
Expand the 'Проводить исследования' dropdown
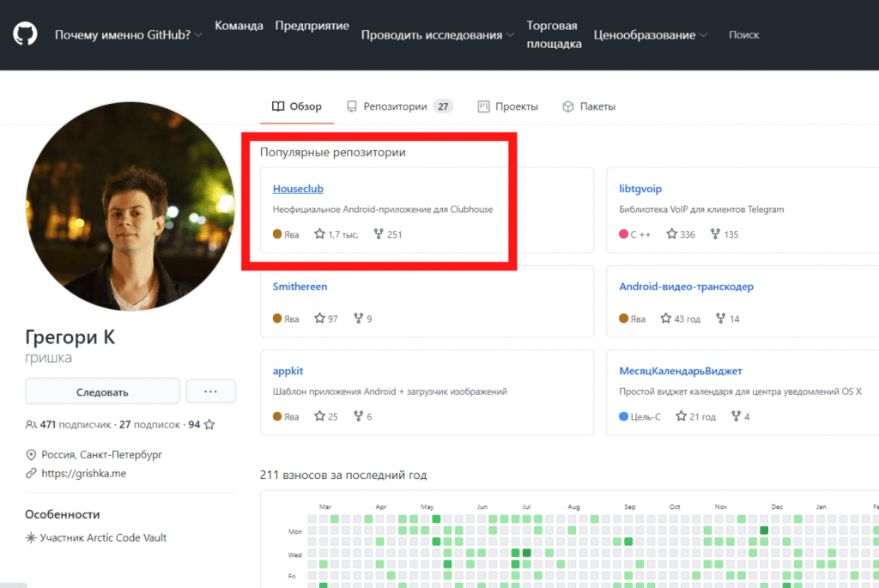pyautogui.click(x=437, y=34)
